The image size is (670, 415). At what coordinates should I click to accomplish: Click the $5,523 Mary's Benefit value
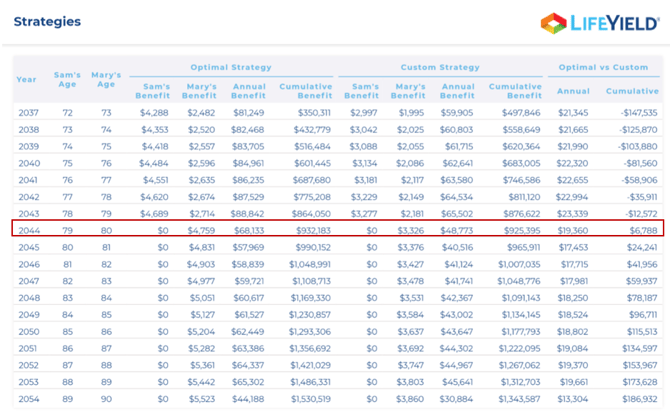(202, 399)
